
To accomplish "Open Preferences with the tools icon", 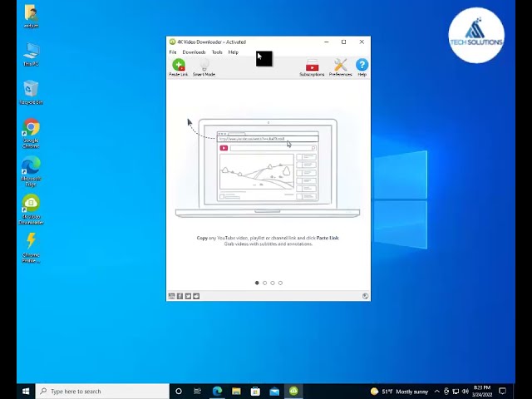I will pyautogui.click(x=340, y=67).
